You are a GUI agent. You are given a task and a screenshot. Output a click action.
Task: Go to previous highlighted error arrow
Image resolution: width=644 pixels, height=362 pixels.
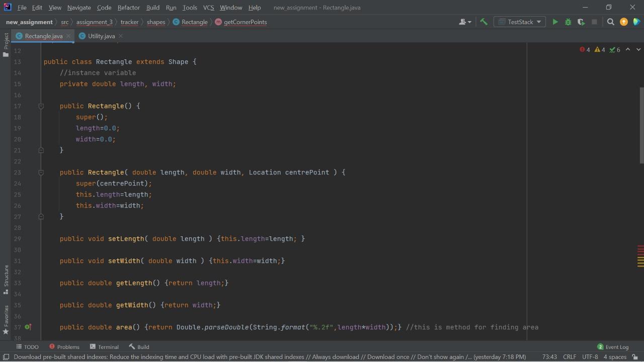click(x=628, y=50)
